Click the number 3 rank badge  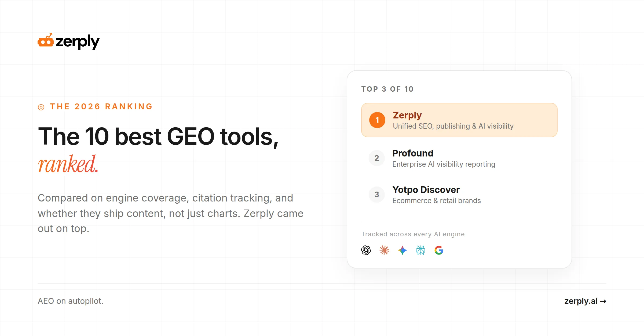[377, 195]
